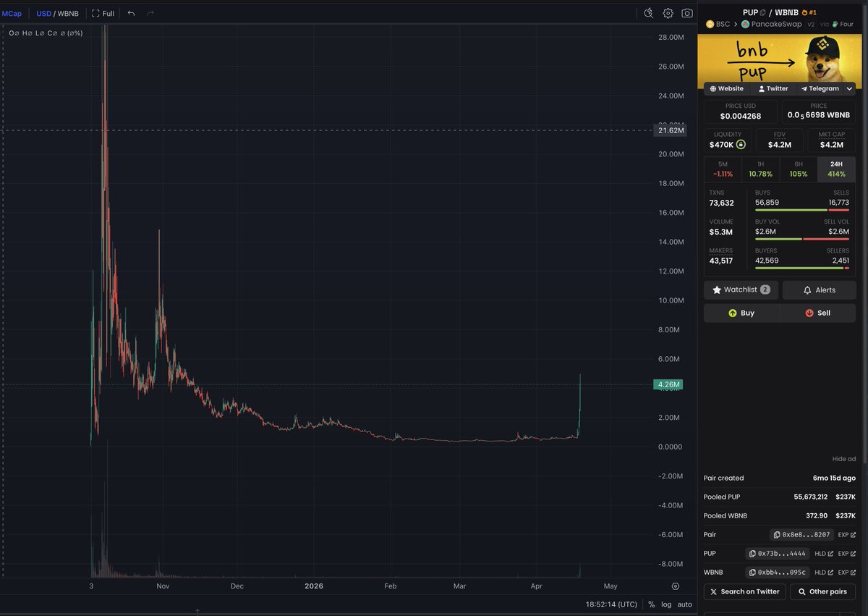
Task: Open PUP EXP explorer link
Action: point(847,553)
